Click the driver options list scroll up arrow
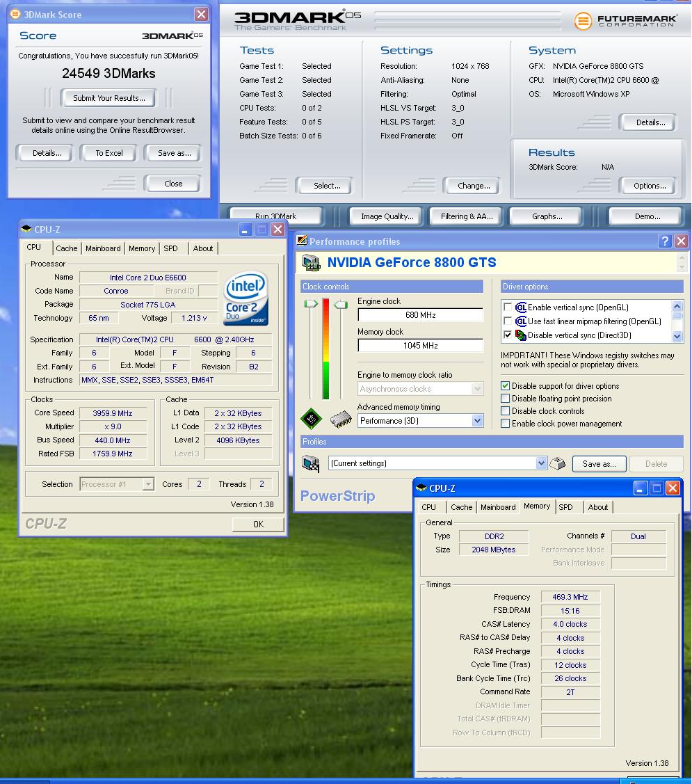This screenshot has height=784, width=692. (677, 306)
